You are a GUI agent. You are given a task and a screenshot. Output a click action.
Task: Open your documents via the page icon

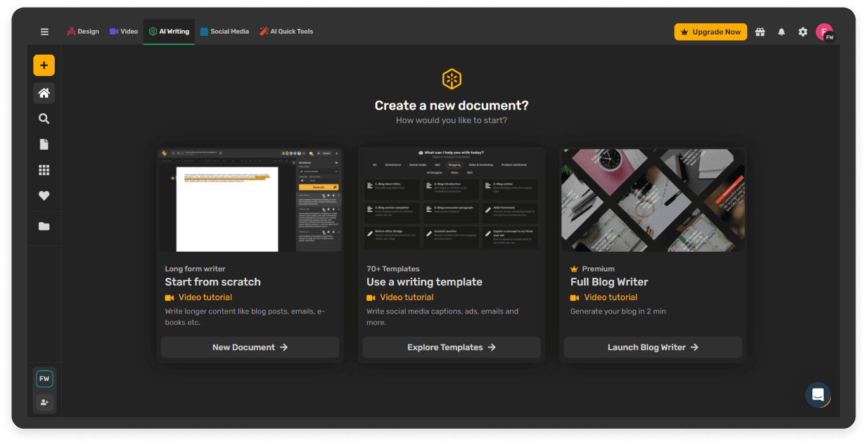point(44,144)
